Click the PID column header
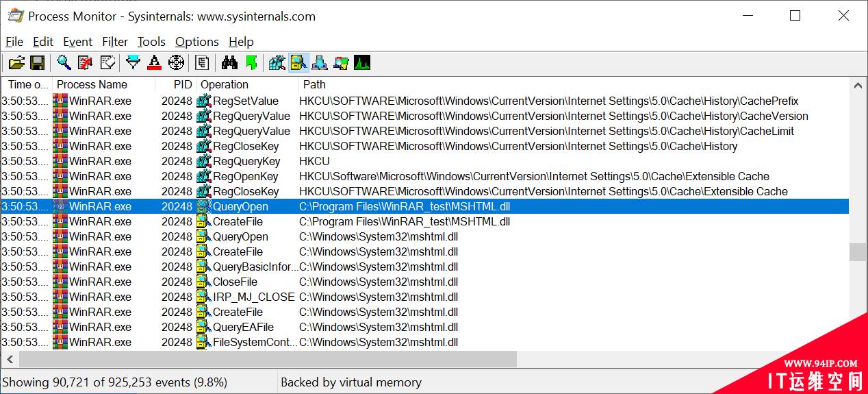 coord(175,84)
